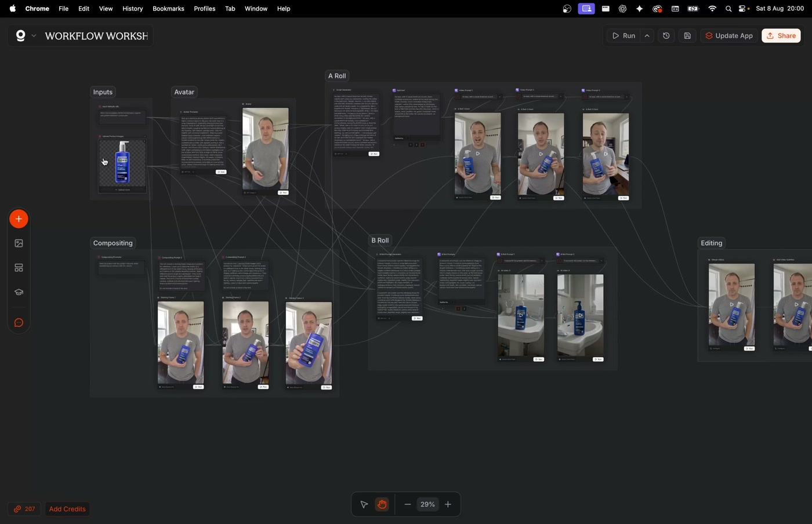
Task: Expand the B Roll Prompt 2 dropdown field
Action: (x=581, y=261)
